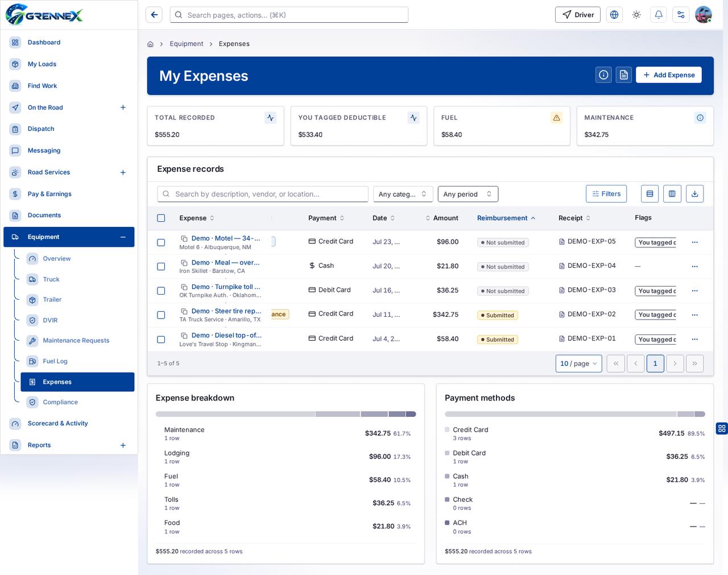Open Maintenance Requests in sidebar
Screen dimensions: 728x575
click(77, 341)
